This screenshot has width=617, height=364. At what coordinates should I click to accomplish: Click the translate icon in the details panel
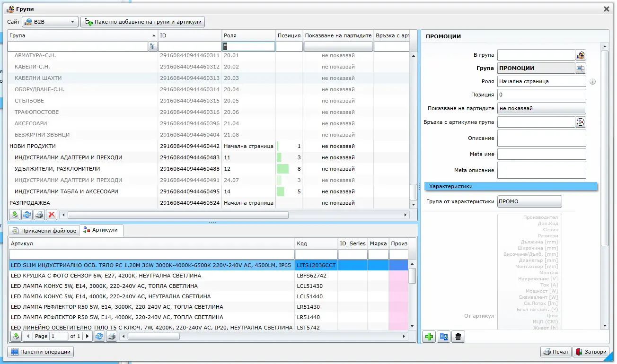pyautogui.click(x=443, y=337)
